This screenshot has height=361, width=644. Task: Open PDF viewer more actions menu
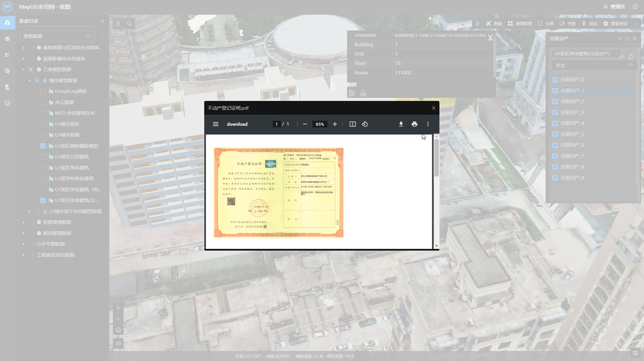pos(428,124)
